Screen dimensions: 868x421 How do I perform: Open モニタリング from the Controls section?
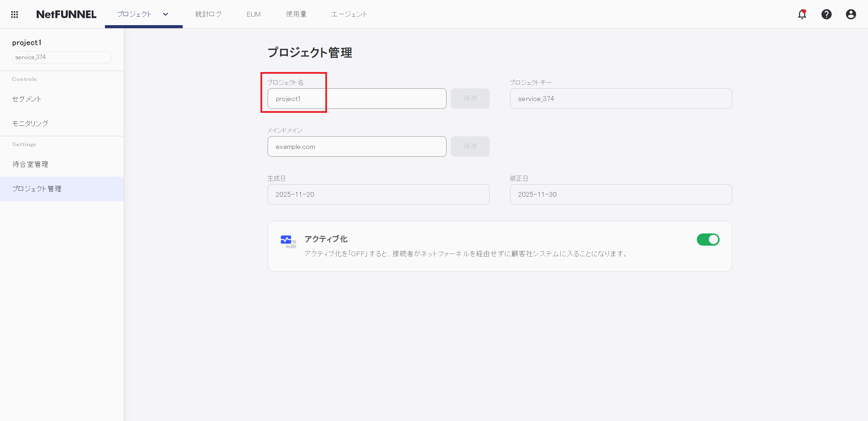click(30, 123)
